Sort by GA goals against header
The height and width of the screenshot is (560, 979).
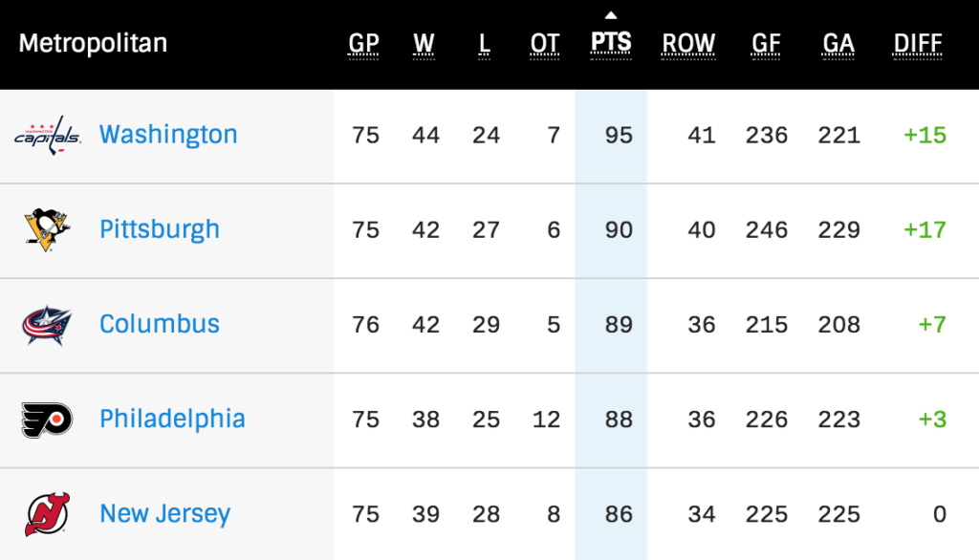click(x=838, y=44)
